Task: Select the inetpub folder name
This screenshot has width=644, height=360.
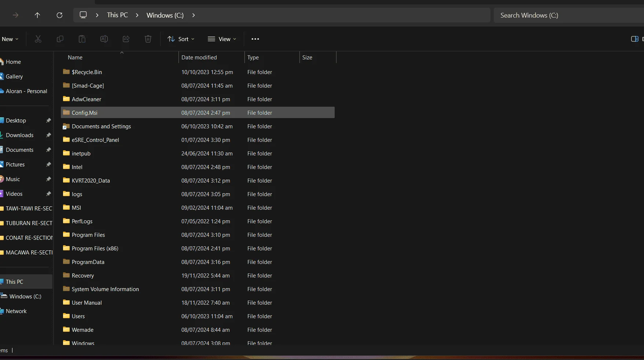Action: [81, 154]
